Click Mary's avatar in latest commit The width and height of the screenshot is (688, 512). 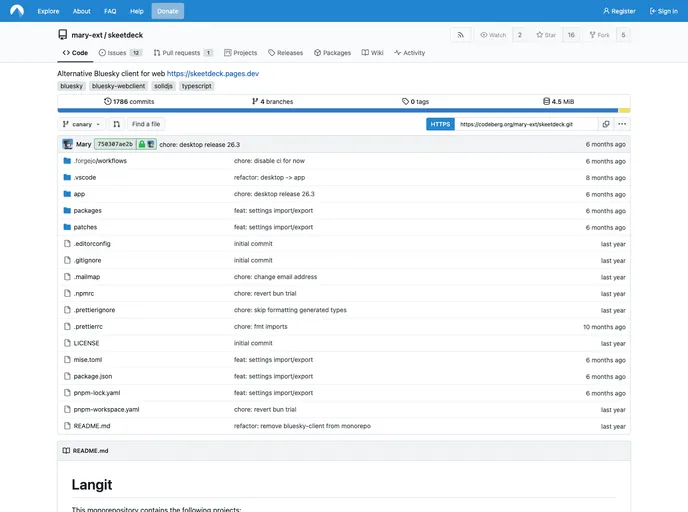[68, 144]
